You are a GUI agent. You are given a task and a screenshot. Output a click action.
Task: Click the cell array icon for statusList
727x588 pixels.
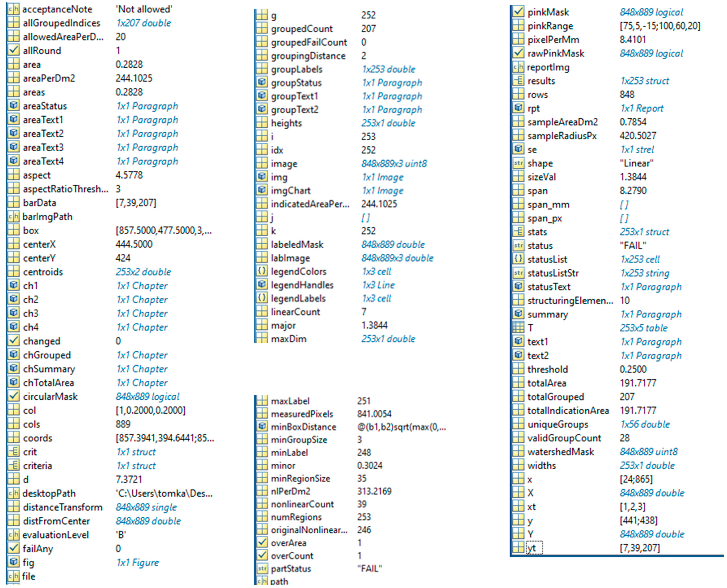(518, 259)
